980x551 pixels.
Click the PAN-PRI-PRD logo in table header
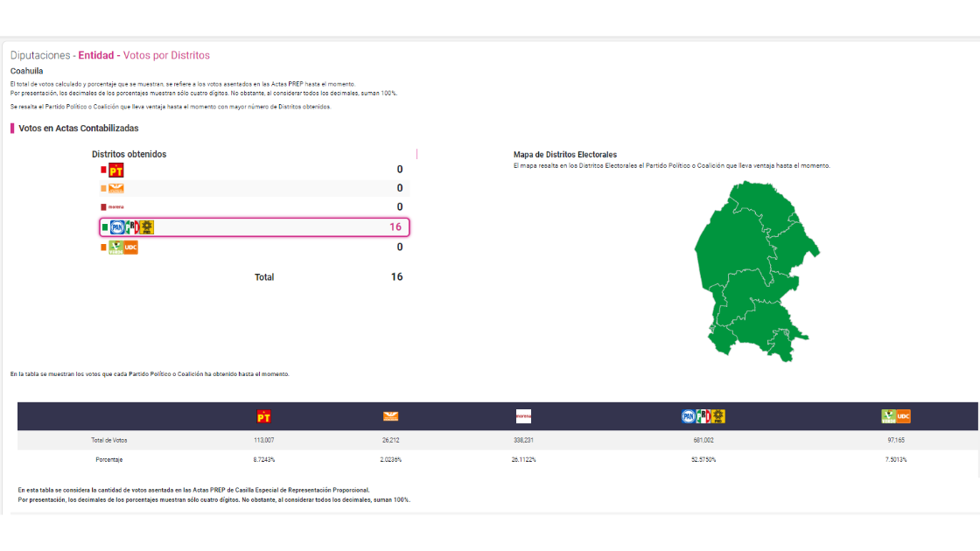pyautogui.click(x=703, y=416)
